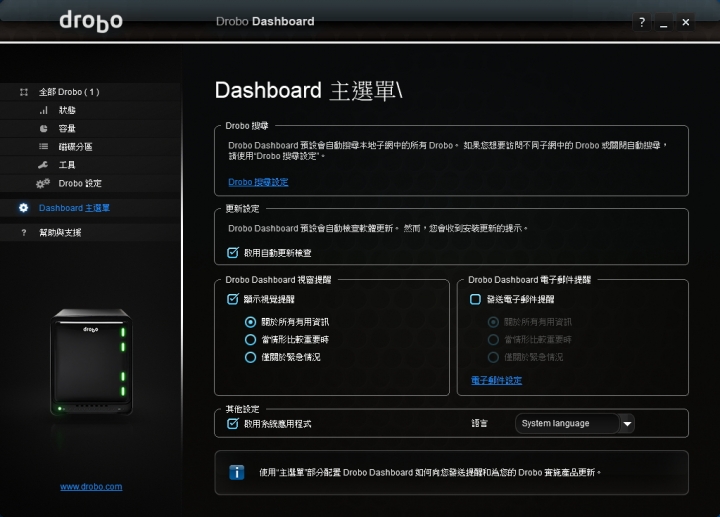The width and height of the screenshot is (720, 517).
Task: Click the blue info icon in bottom panel
Action: click(236, 472)
